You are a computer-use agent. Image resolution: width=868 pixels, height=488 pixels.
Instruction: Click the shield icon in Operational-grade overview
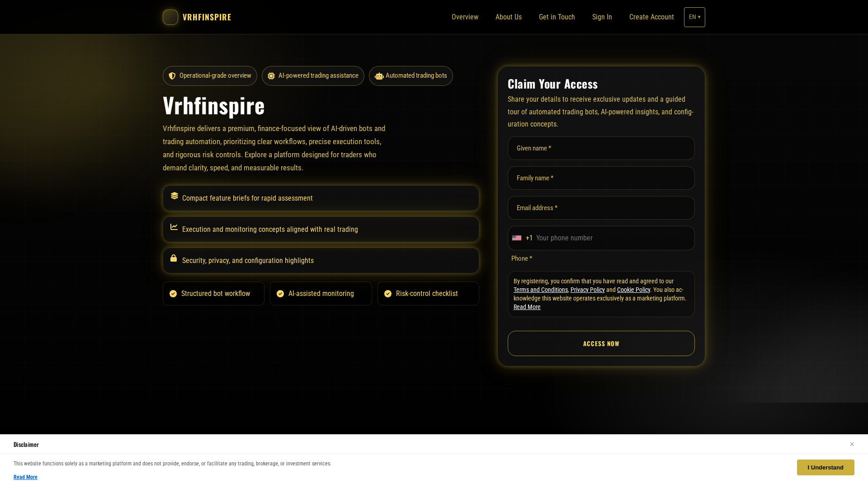click(x=172, y=76)
